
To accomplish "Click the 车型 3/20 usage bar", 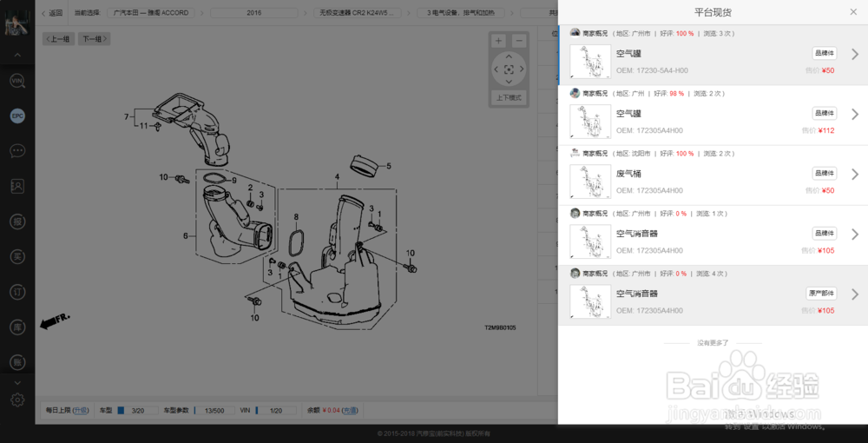I will click(x=138, y=410).
